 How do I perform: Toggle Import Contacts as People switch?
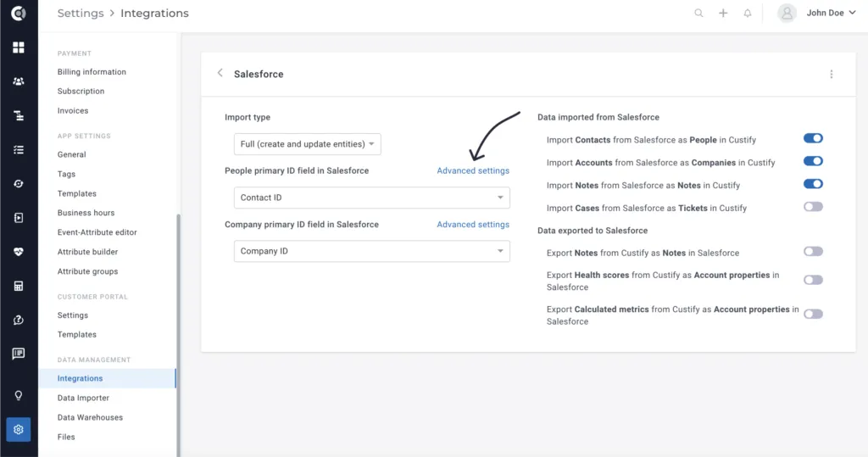(813, 138)
